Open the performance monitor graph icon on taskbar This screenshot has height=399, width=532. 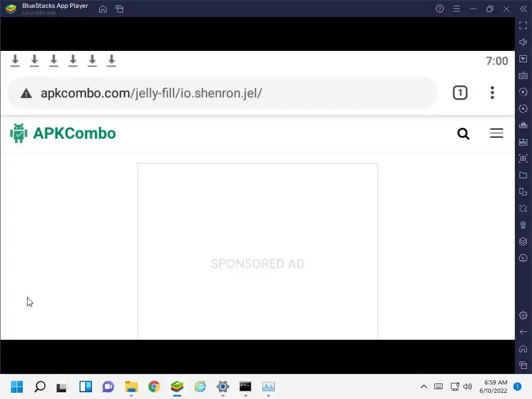(269, 387)
